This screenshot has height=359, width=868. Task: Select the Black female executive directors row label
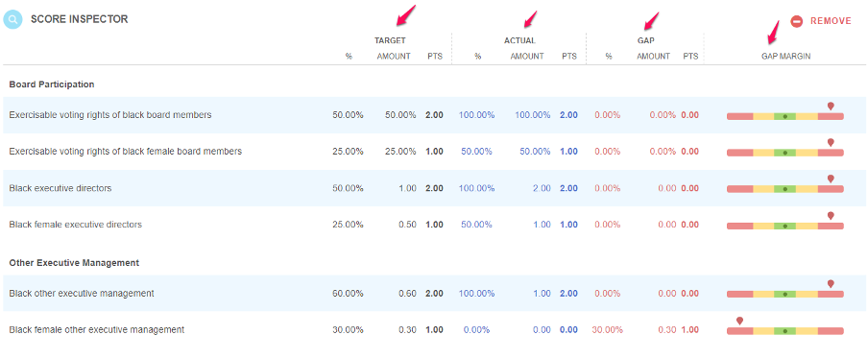[x=75, y=225]
